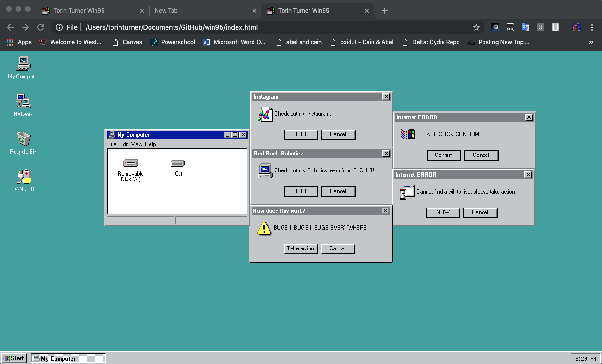This screenshot has width=602, height=364.
Task: Open the File menu in My Computer
Action: click(x=112, y=144)
